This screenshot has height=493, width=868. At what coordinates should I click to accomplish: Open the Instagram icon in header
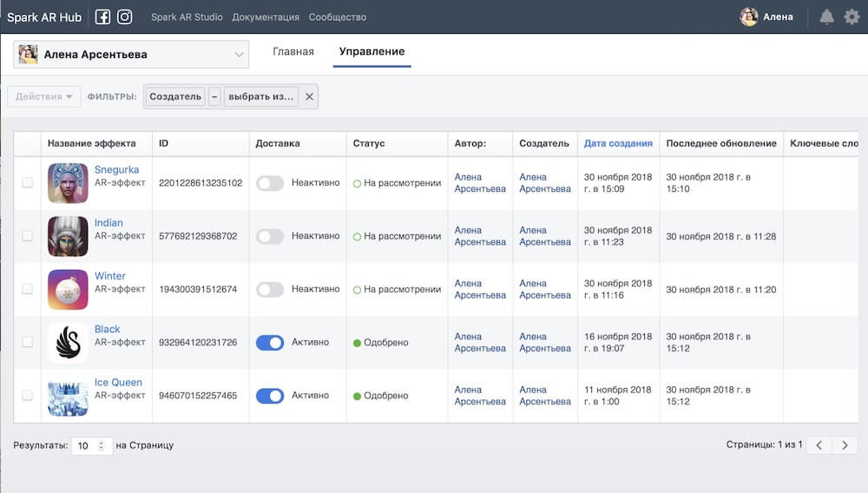(x=125, y=16)
